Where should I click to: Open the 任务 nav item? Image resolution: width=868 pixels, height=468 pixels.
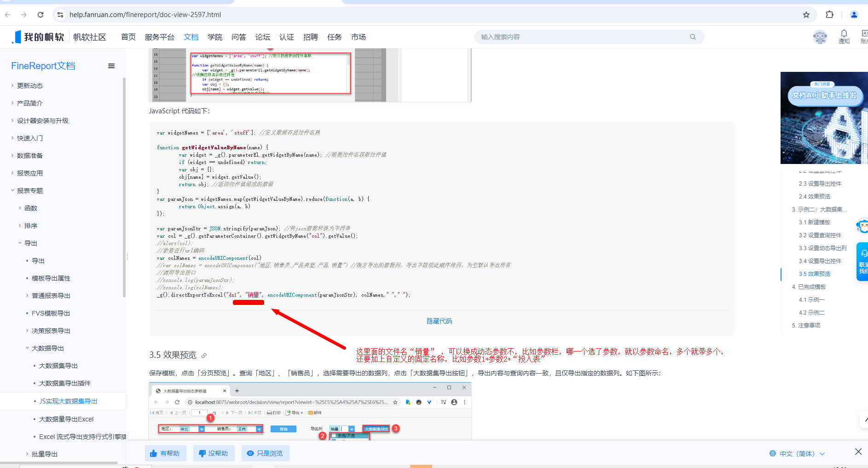tap(335, 37)
